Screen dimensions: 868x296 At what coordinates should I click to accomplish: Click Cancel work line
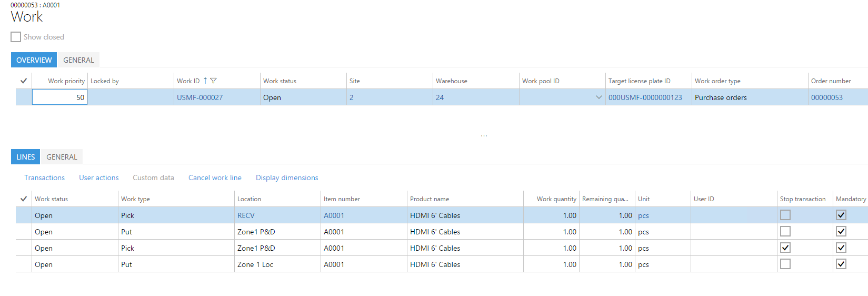click(x=215, y=177)
